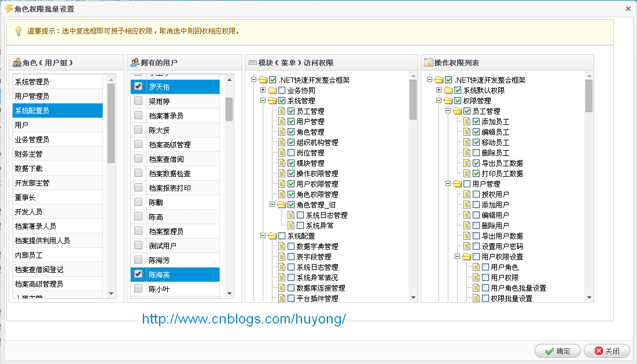Collapse 员工管理 in operation permission list
This screenshot has height=364, width=637.
(x=448, y=111)
